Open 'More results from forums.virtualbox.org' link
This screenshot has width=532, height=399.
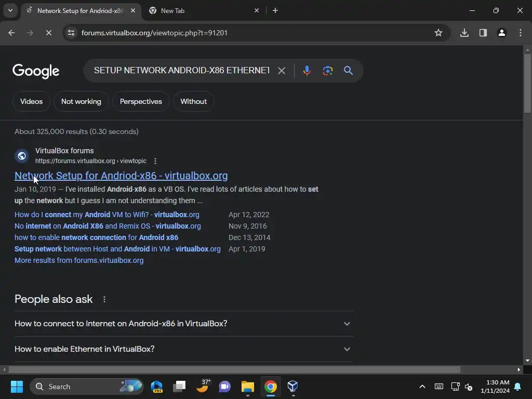(x=79, y=261)
